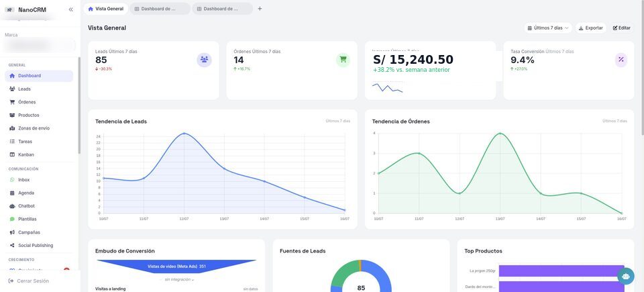The image size is (644, 292).
Task: Open Tareas in the sidebar menu
Action: coord(39,142)
